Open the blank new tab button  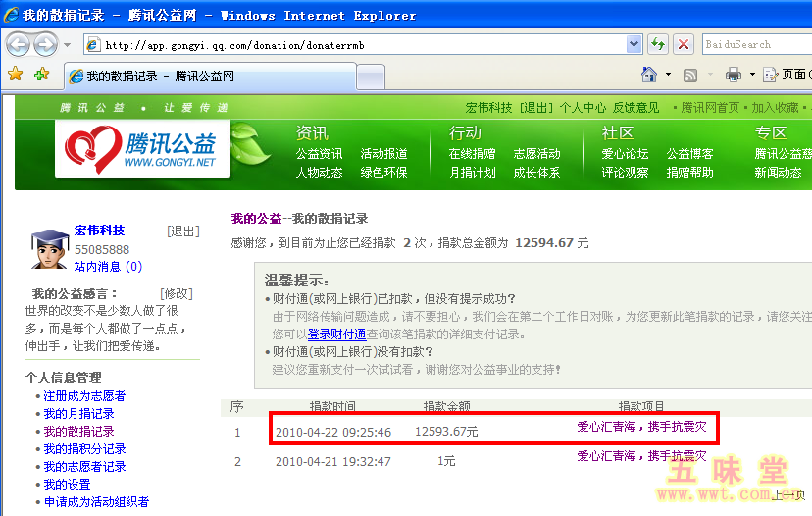pyautogui.click(x=370, y=77)
